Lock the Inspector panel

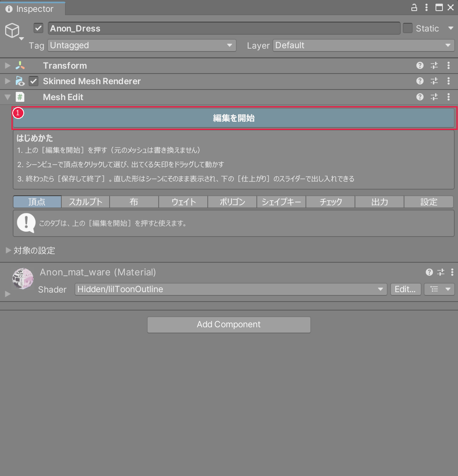click(x=414, y=8)
